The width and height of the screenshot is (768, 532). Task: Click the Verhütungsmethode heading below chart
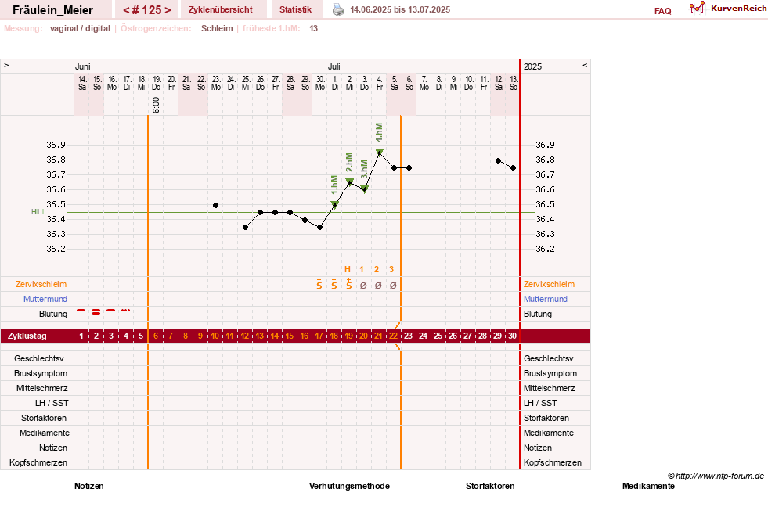[x=349, y=486]
